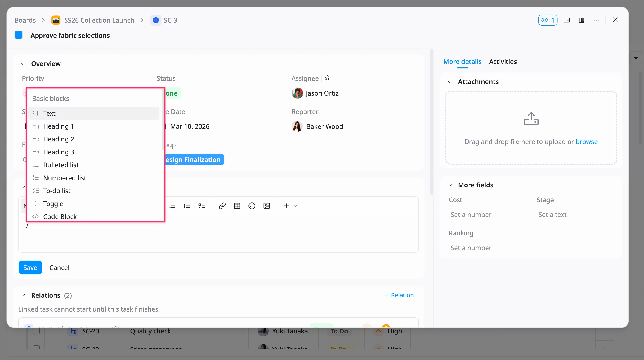This screenshot has width=644, height=360.
Task: Open SS26 Collection Launch breadcrumb
Action: click(x=99, y=20)
